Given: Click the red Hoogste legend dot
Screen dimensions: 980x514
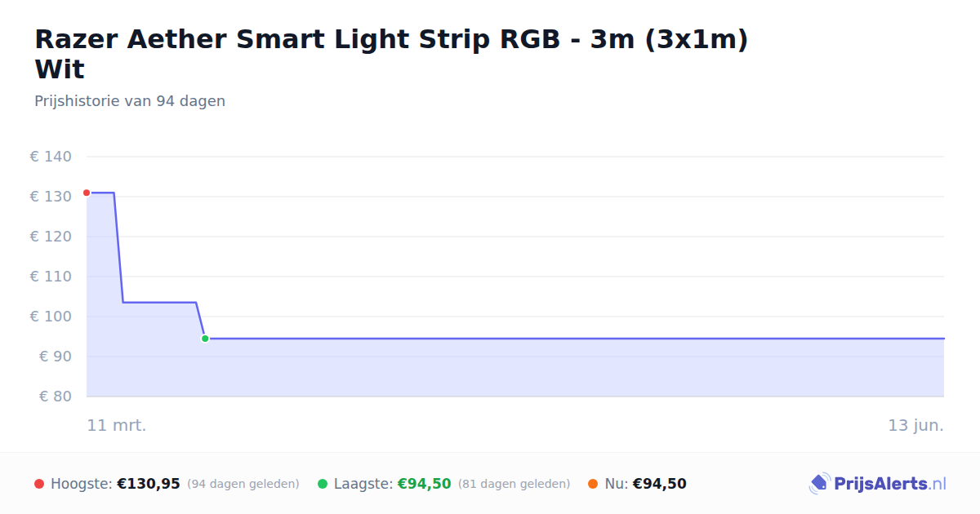Looking at the screenshot, I should (x=39, y=484).
